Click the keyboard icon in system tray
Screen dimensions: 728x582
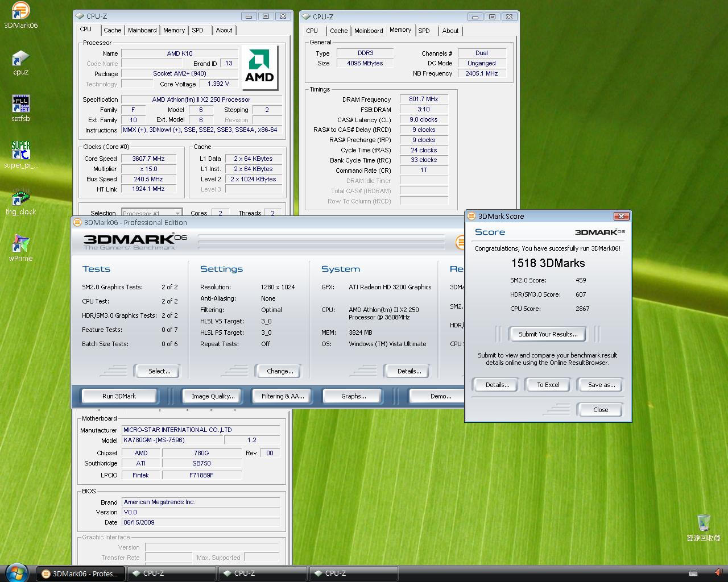pyautogui.click(x=693, y=573)
